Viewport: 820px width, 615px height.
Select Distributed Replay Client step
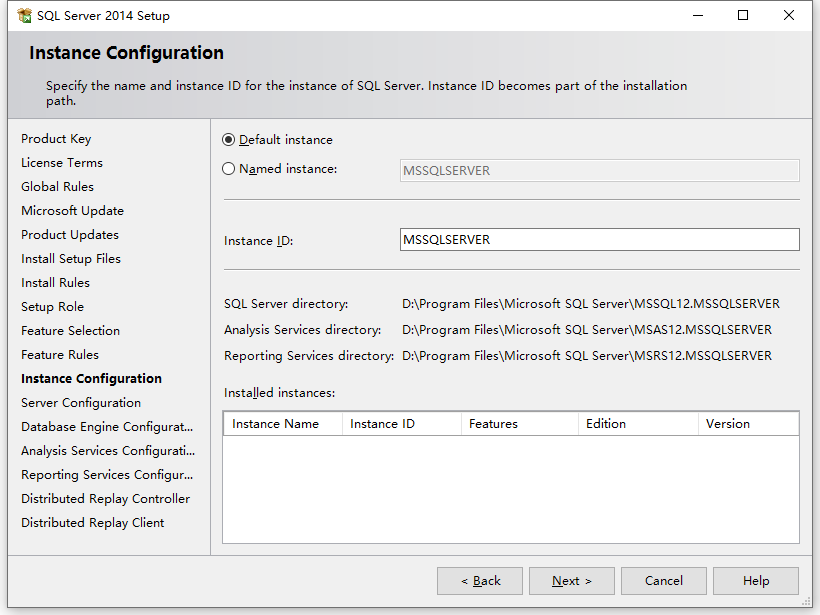pyautogui.click(x=93, y=523)
